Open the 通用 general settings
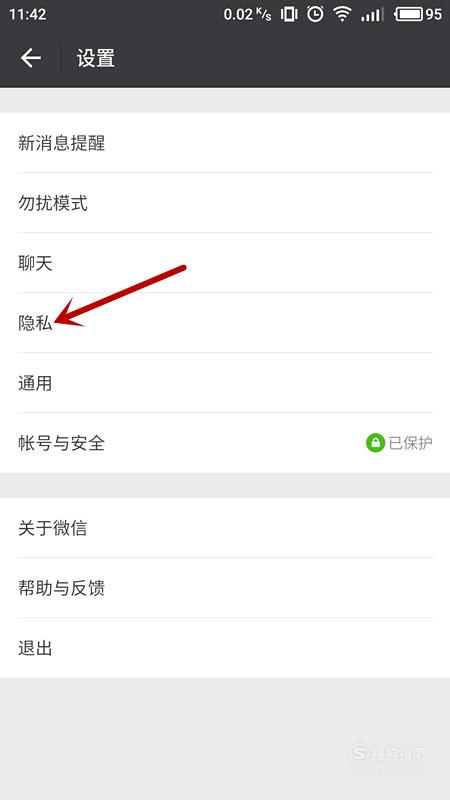 click(x=225, y=383)
